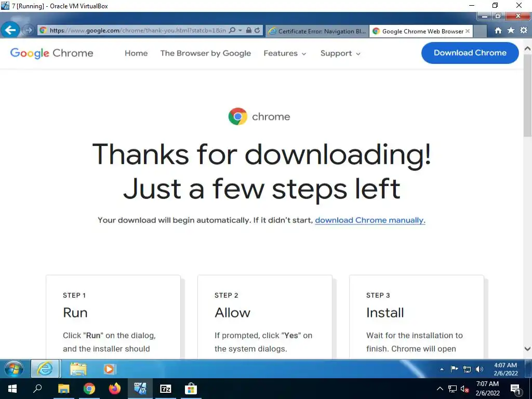Click host network tray icon
532x399 pixels.
tap(453, 389)
